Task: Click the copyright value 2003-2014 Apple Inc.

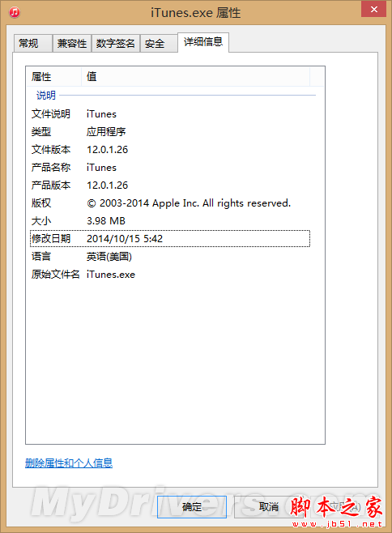Action: [189, 203]
